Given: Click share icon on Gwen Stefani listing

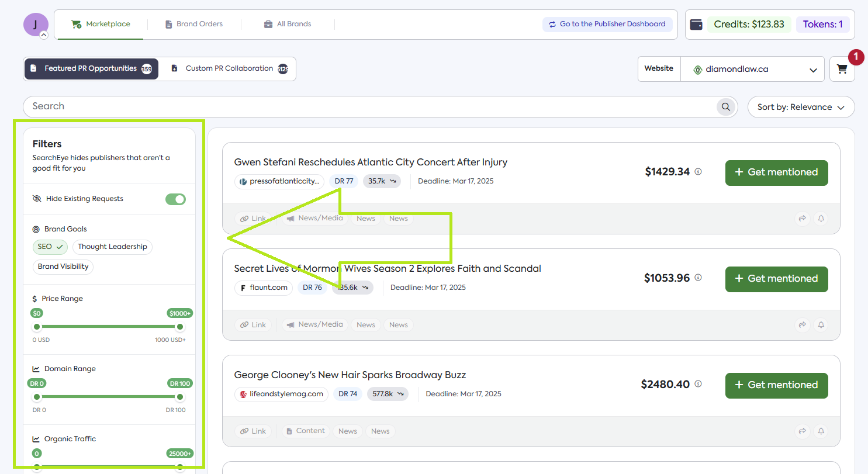Looking at the screenshot, I should coord(803,219).
